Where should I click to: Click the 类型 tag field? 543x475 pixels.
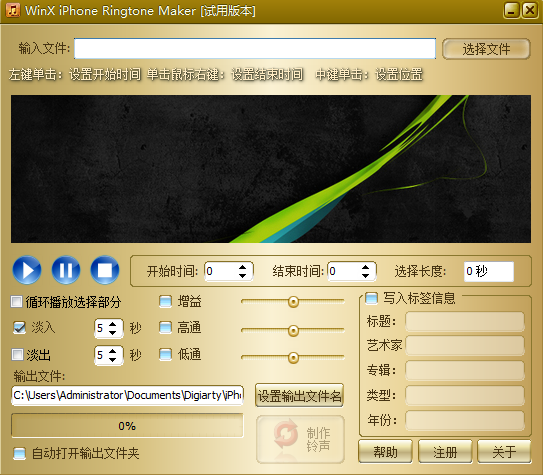[465, 395]
